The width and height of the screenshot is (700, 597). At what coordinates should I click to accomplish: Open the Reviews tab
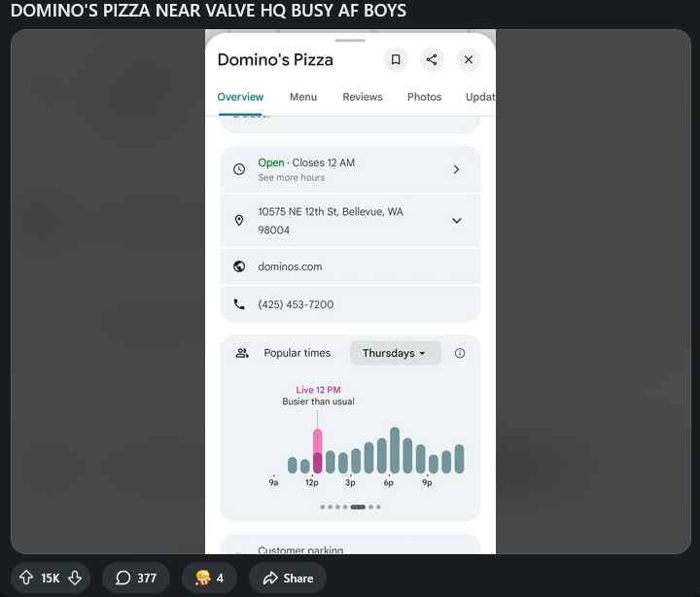363,97
